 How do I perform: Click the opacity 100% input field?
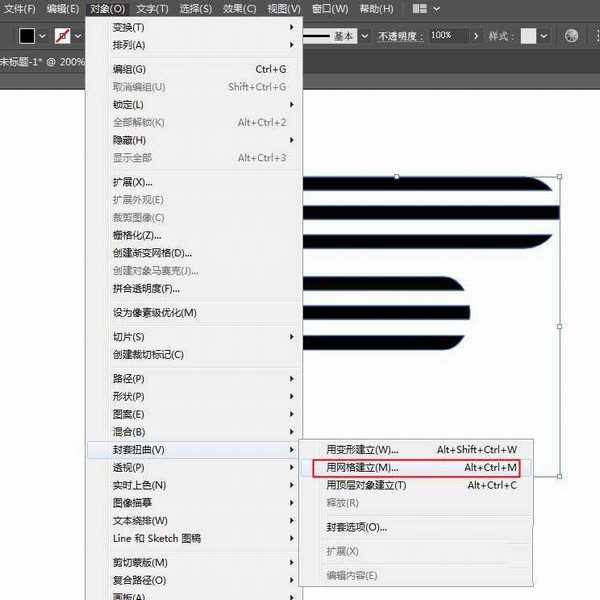[446, 36]
